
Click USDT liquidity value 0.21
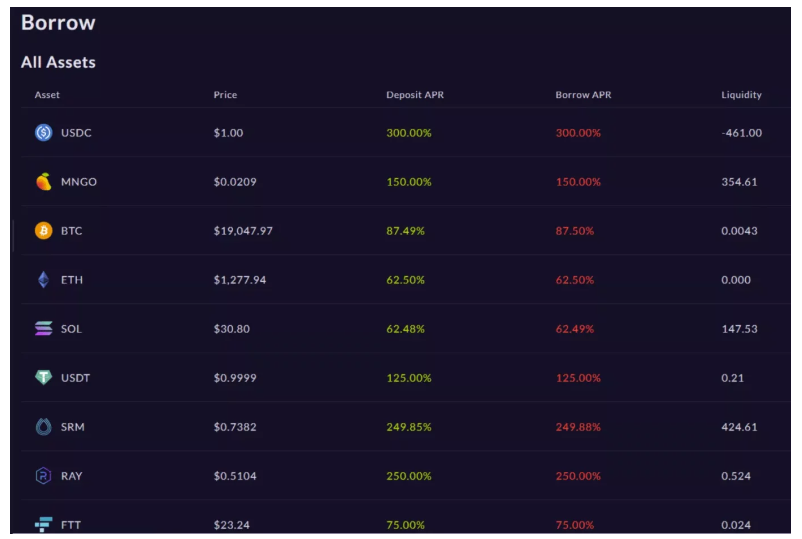(732, 378)
